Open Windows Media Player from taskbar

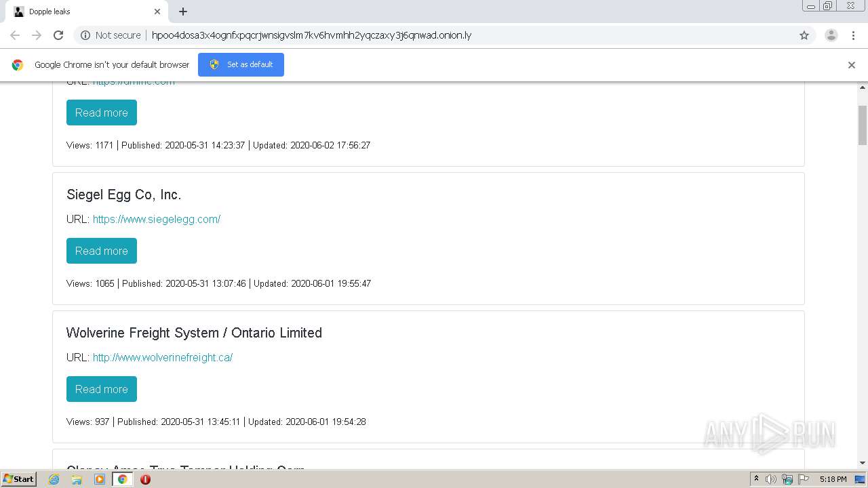pos(100,479)
